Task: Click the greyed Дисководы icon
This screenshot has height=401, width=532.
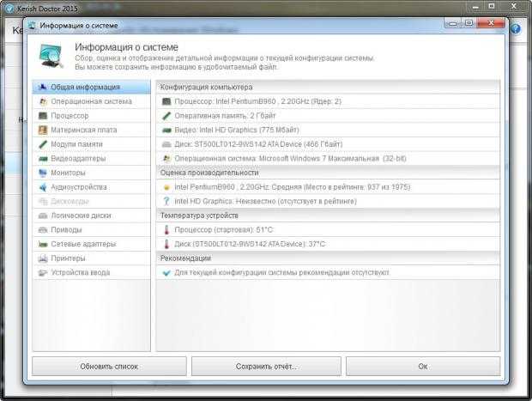Action: pos(43,201)
